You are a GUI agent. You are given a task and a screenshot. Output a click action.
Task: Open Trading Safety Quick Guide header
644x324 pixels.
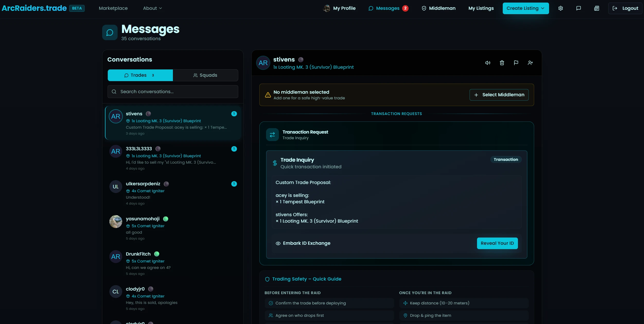click(307, 279)
